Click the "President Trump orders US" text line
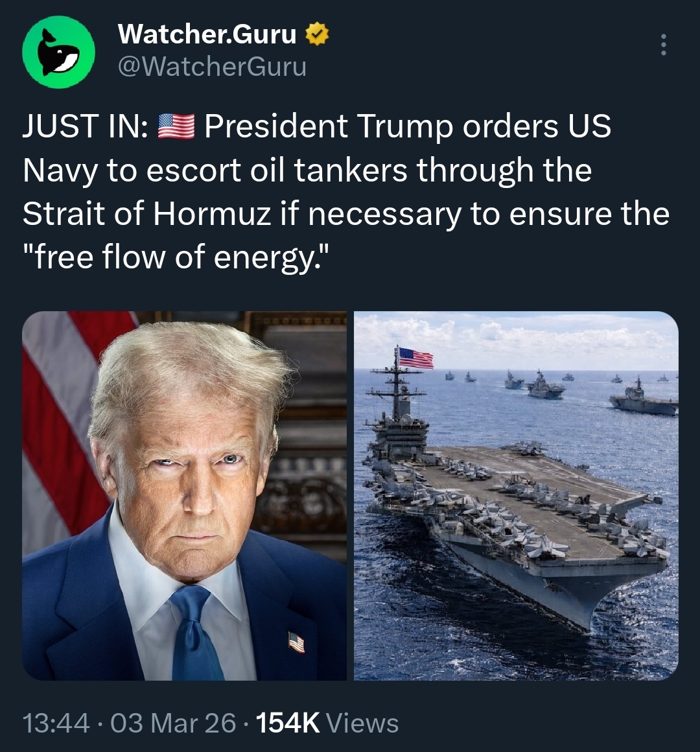The height and width of the screenshot is (752, 700). point(408,126)
